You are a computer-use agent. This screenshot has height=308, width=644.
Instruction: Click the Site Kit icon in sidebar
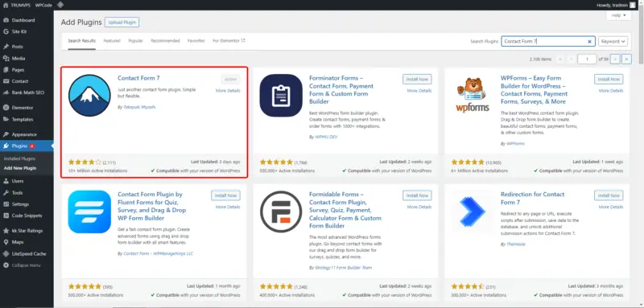(x=6, y=31)
